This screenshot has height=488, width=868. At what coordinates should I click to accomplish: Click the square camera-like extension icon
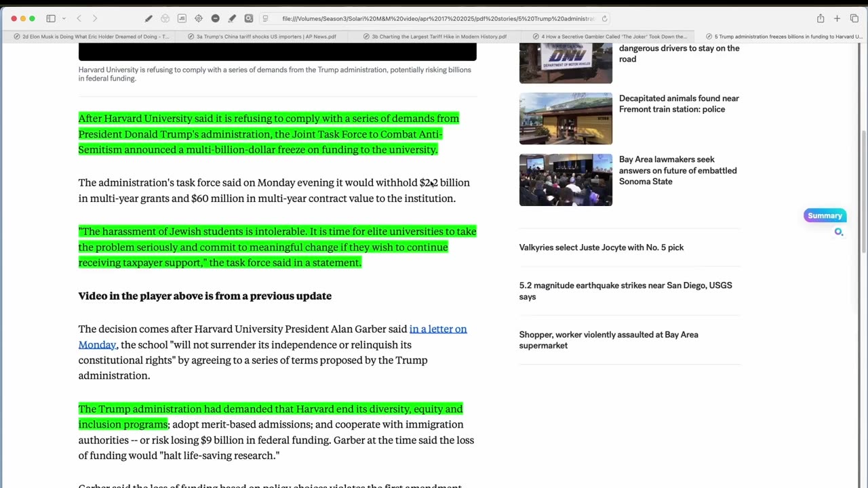pos(249,18)
